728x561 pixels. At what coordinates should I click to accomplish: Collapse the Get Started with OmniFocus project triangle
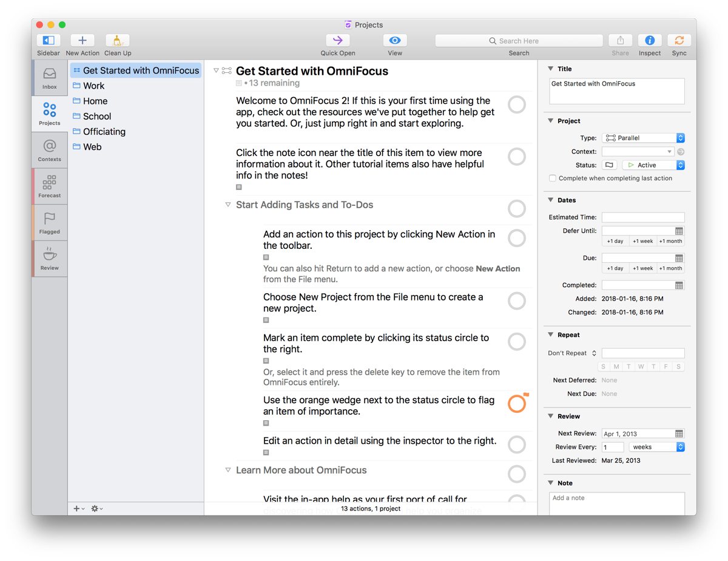click(x=216, y=71)
